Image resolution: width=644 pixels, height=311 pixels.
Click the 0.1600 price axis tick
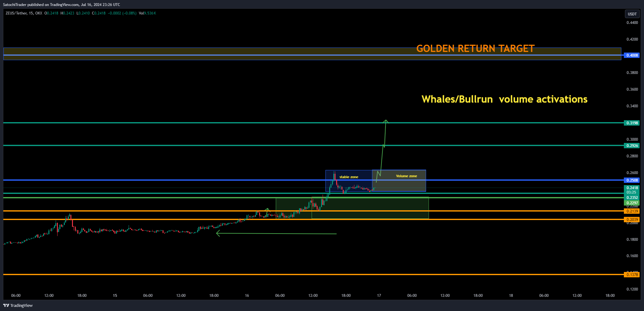click(632, 256)
